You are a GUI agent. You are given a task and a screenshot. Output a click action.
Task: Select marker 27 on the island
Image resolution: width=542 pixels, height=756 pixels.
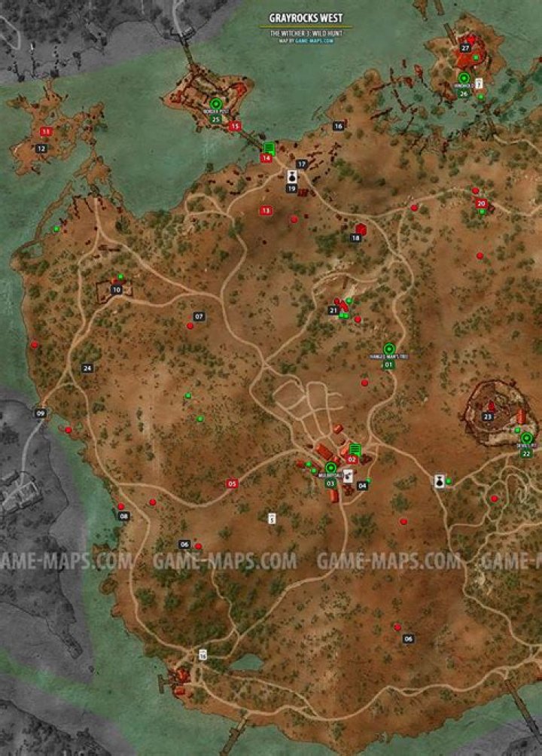point(465,47)
